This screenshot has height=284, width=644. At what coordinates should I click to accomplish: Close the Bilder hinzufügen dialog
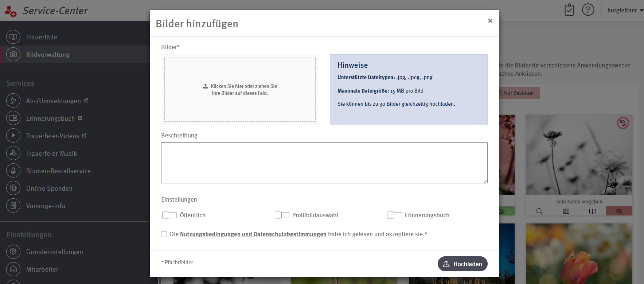point(490,21)
